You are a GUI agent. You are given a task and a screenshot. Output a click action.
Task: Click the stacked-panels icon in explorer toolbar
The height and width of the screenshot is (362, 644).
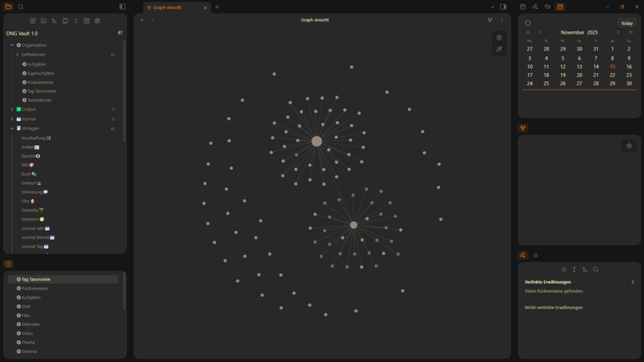[65, 21]
